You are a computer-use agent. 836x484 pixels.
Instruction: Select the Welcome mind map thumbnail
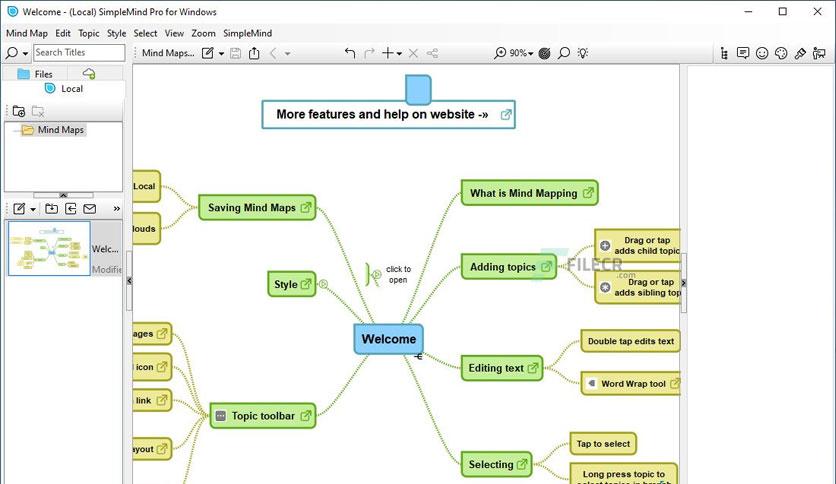point(49,248)
